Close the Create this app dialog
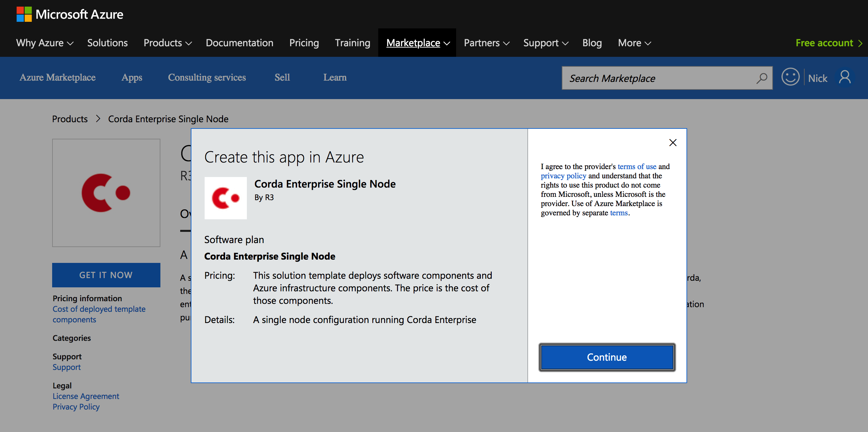The height and width of the screenshot is (432, 868). click(673, 143)
